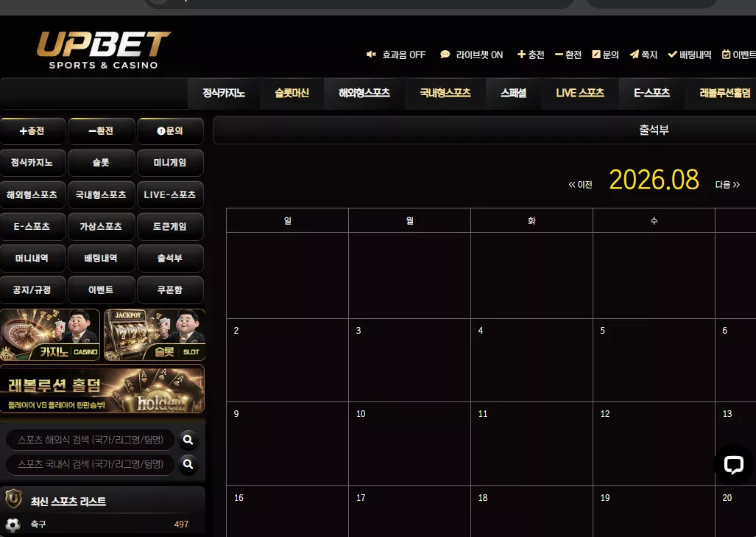
Task: Open 머니내역 from sidebar grid
Action: tap(32, 259)
